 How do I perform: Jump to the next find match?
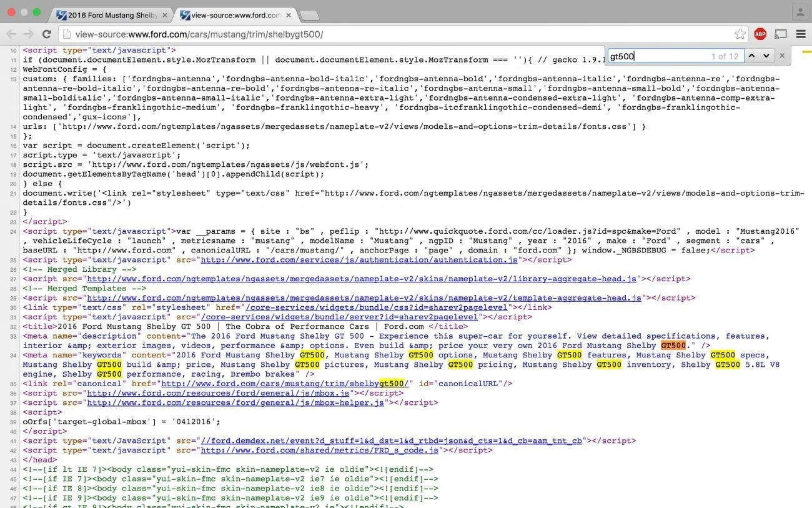pyautogui.click(x=766, y=56)
